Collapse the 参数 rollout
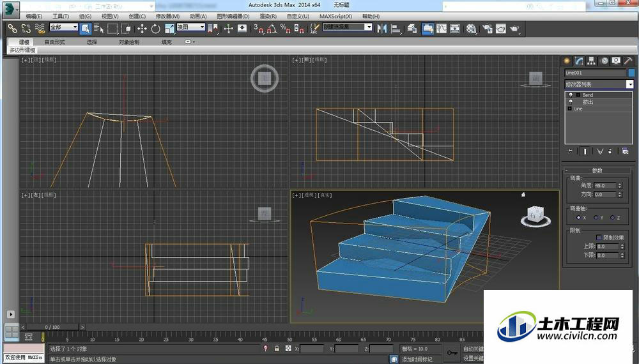The width and height of the screenshot is (639, 364). [x=597, y=171]
